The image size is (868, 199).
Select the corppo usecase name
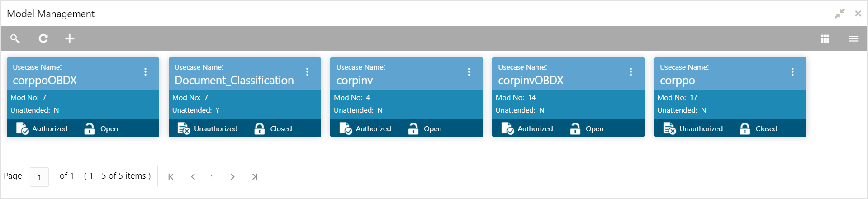point(678,81)
